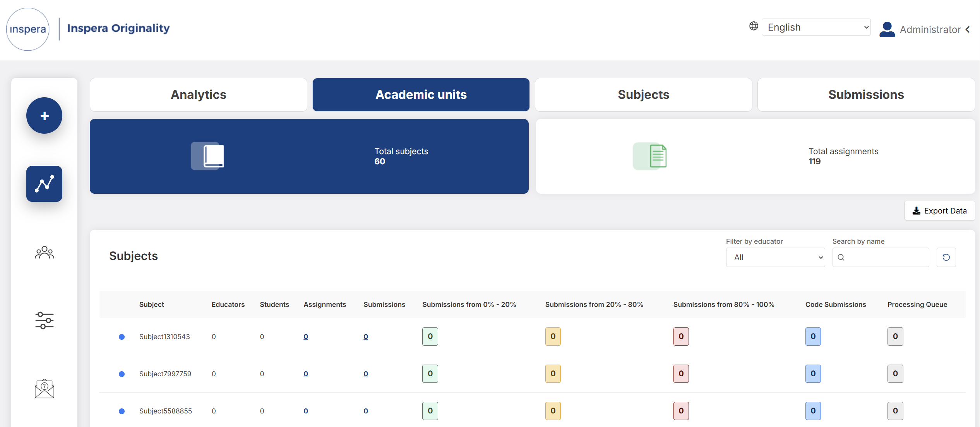
Task: Click the refresh icon beside search field
Action: tap(946, 257)
